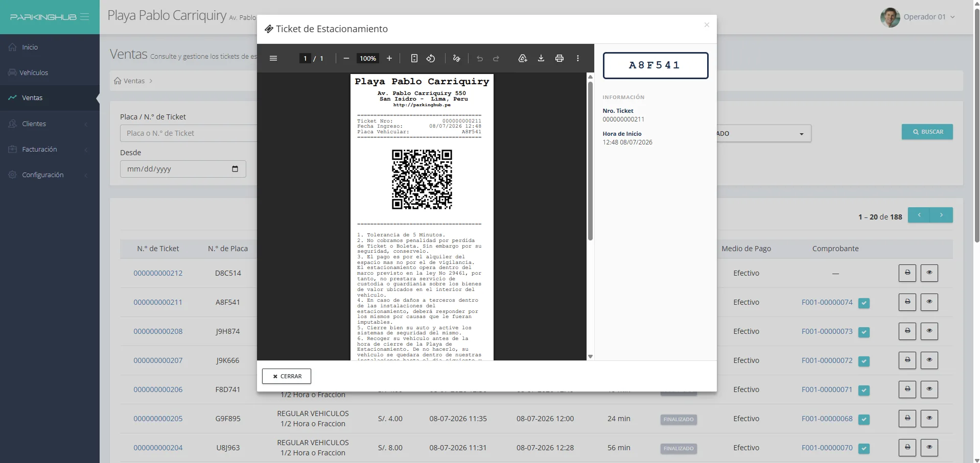View ticket row F001-00000070
This screenshot has width=980, height=463.
click(x=929, y=448)
